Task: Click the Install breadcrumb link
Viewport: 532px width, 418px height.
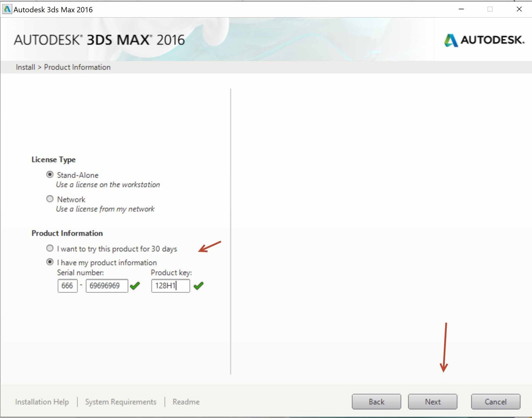Action: click(x=25, y=67)
